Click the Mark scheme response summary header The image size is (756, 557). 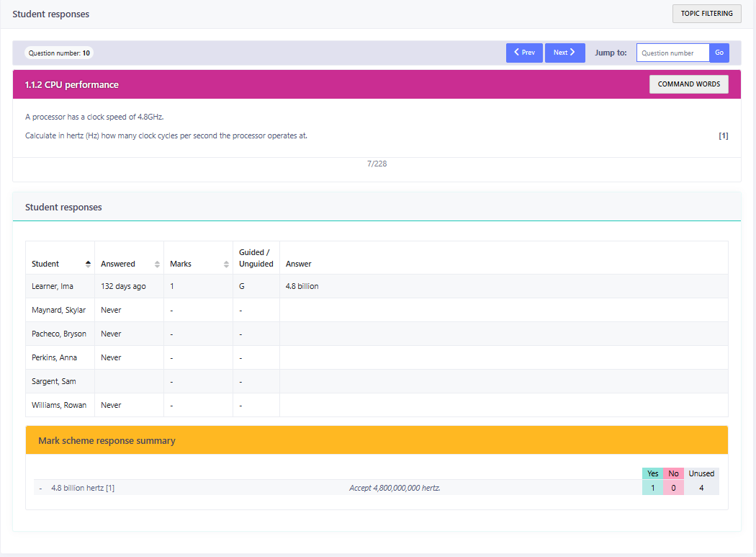[107, 440]
